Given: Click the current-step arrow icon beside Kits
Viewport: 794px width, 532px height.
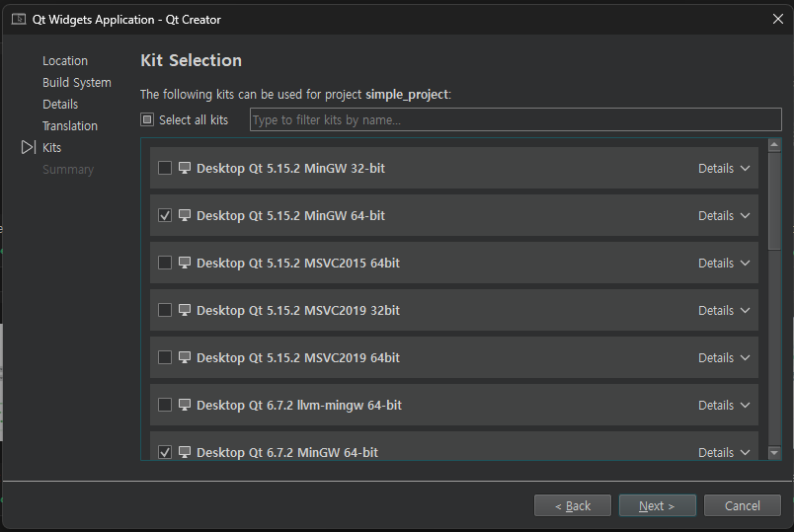Looking at the screenshot, I should pyautogui.click(x=28, y=147).
